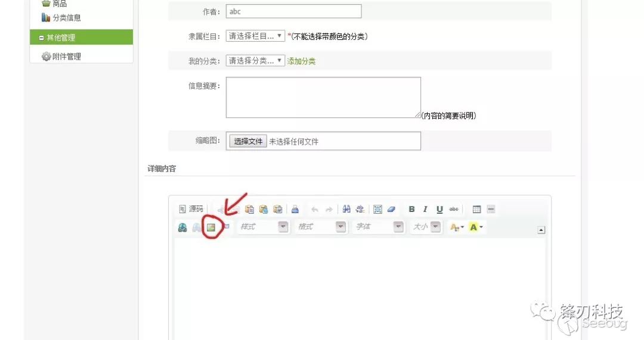Screen dimensions: 644x340
Task: Toggle italic formatting in the editor
Action: coord(425,209)
